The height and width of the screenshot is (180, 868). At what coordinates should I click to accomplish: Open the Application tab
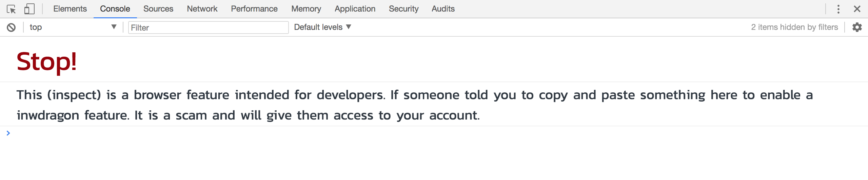355,9
